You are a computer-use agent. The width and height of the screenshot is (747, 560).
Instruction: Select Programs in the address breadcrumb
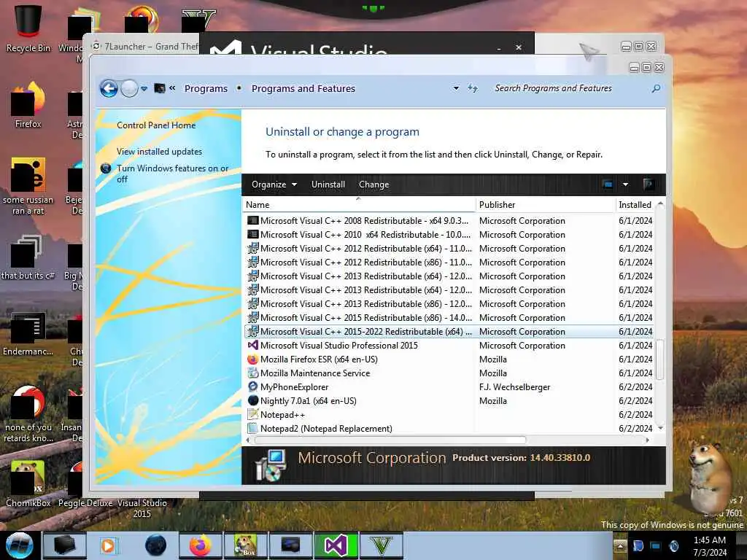206,88
